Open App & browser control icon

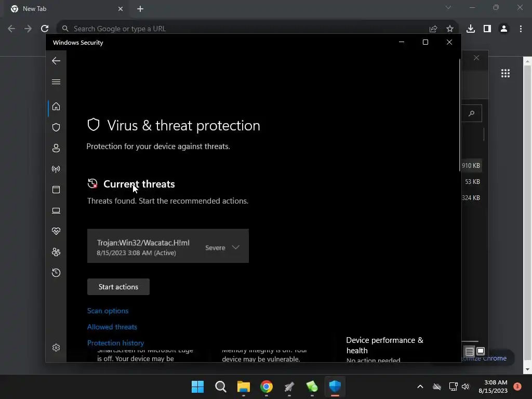[x=56, y=190]
